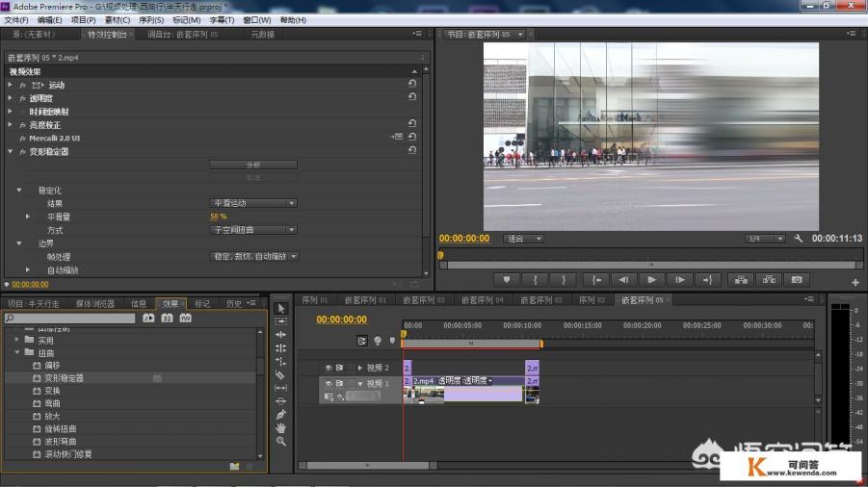Open the 结果 dropdown showing 平滑运动
This screenshot has width=868, height=487.
click(x=253, y=203)
